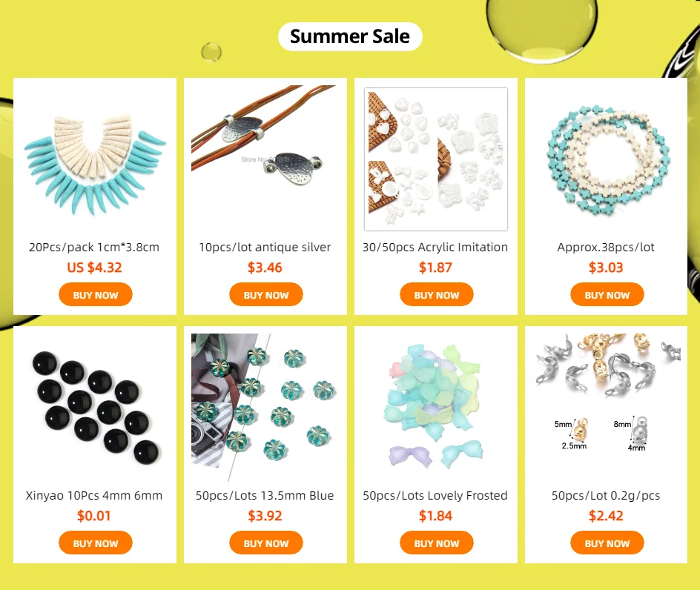This screenshot has width=700, height=590.
Task: Buy the $1.84 Lovely Frosted bow beads
Action: click(x=436, y=543)
